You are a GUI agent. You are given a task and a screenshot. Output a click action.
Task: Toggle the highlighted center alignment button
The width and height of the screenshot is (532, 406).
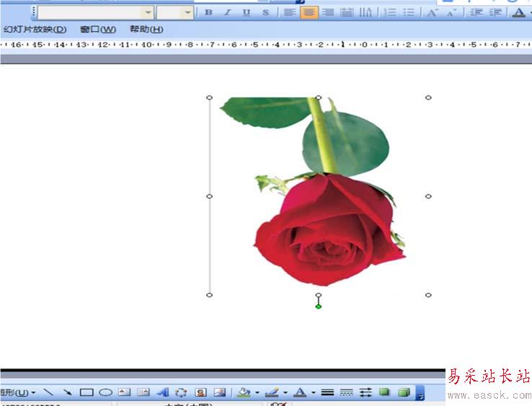click(309, 12)
